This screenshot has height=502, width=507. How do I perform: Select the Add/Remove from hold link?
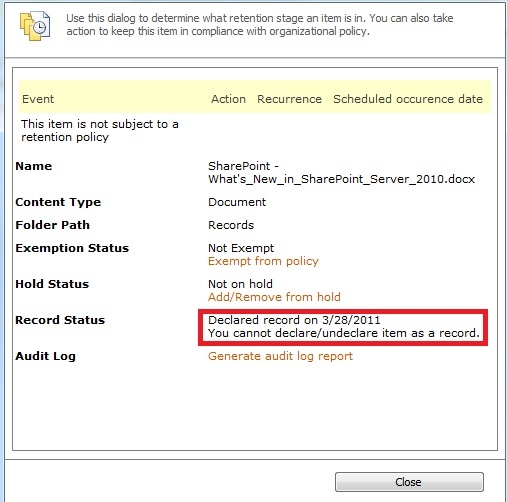click(x=274, y=297)
